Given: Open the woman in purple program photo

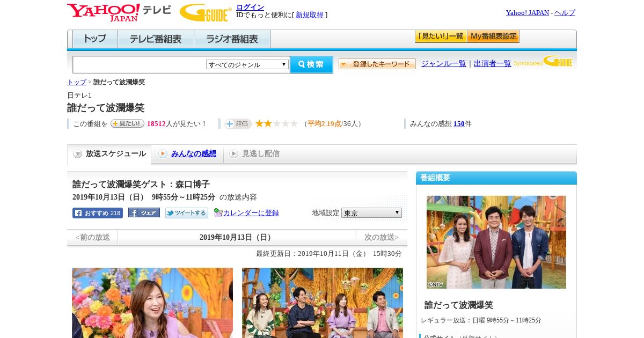Looking at the screenshot, I should [x=152, y=303].
